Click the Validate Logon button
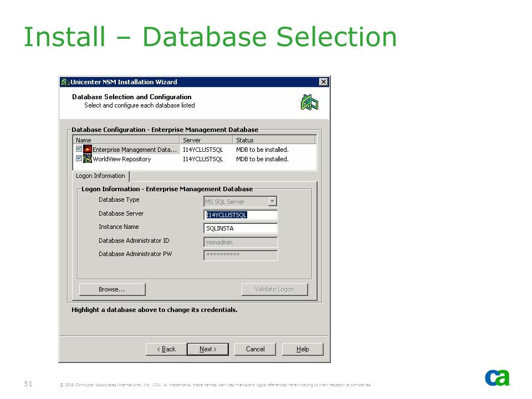Screen dimensions: 532x399 [x=274, y=289]
